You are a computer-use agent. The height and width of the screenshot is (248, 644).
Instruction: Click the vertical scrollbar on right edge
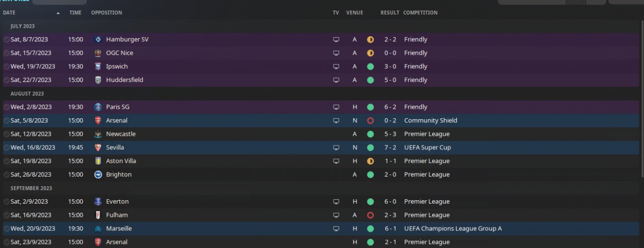641,101
